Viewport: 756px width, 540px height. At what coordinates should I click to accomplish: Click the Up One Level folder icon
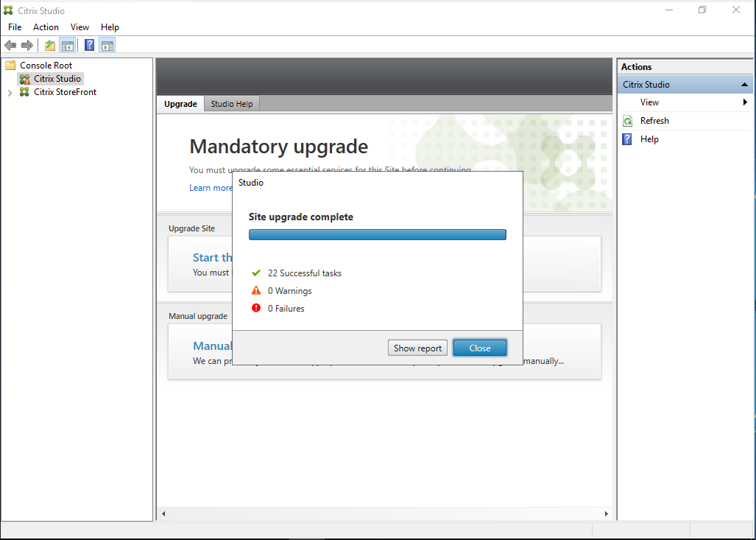click(49, 46)
